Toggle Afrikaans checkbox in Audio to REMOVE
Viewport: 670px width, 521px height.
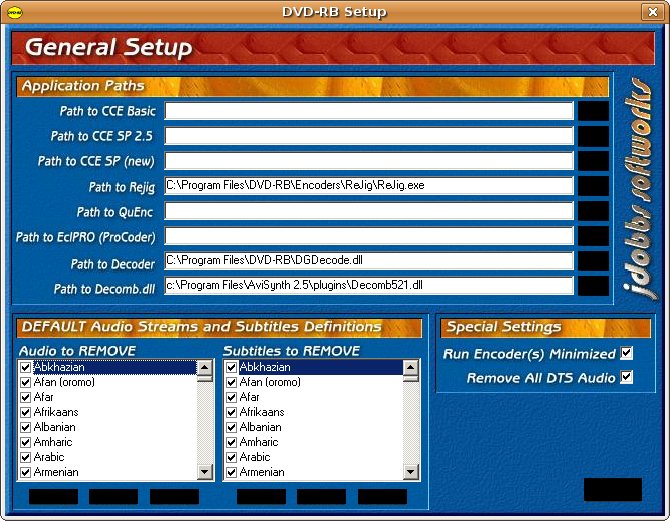point(26,412)
